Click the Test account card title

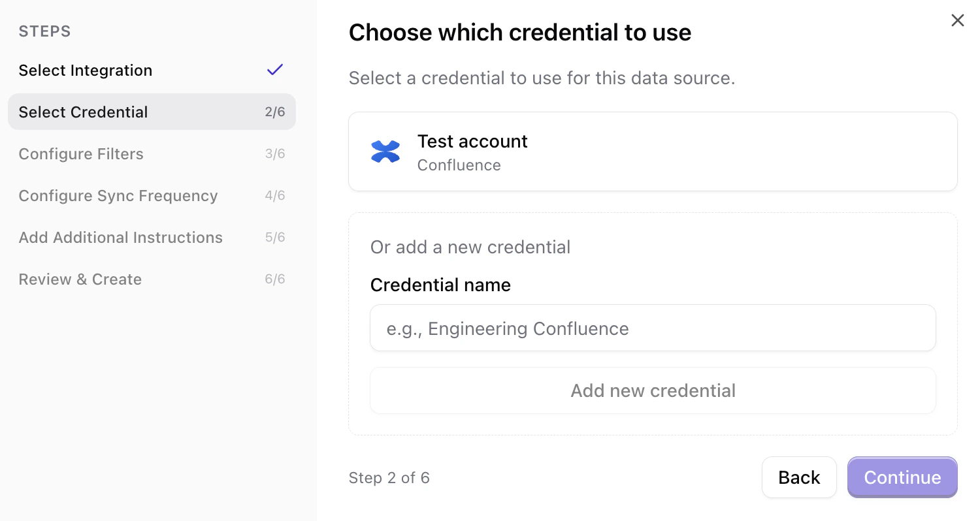[472, 141]
